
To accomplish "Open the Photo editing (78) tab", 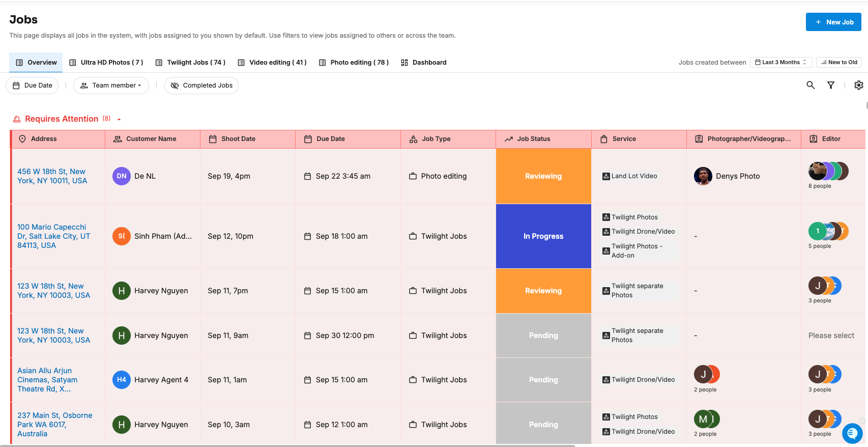I will pyautogui.click(x=354, y=63).
